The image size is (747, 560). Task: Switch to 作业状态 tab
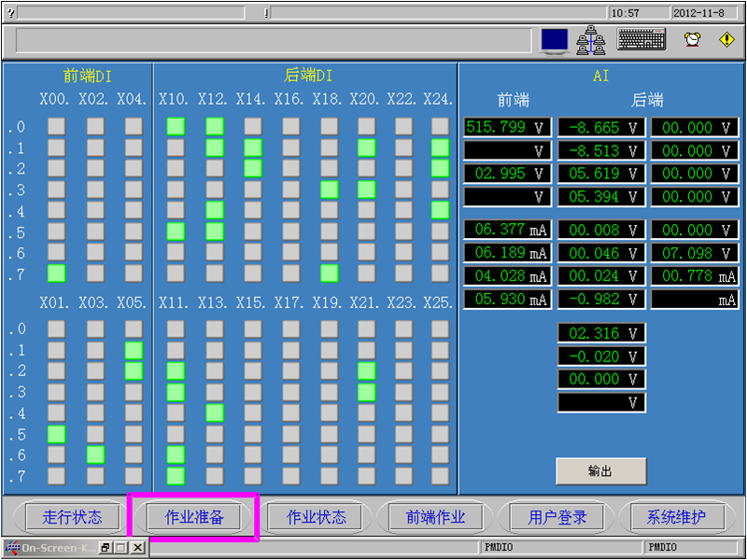[316, 517]
